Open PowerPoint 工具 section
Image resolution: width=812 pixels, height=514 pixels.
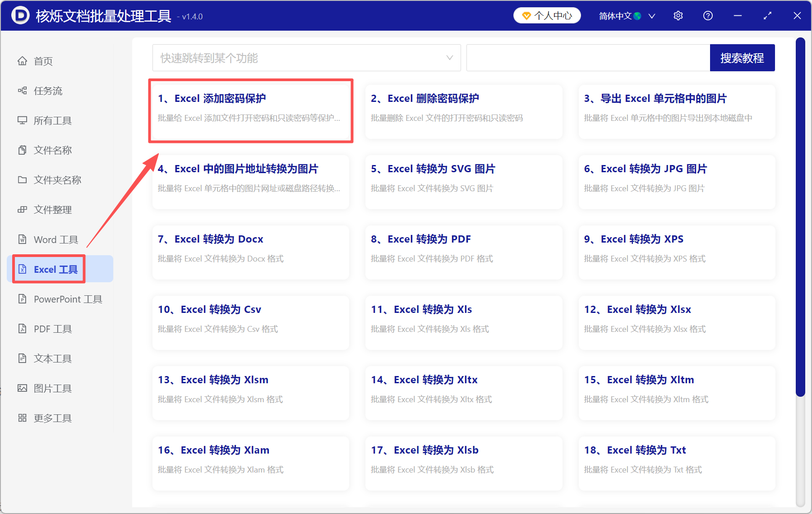(67, 299)
